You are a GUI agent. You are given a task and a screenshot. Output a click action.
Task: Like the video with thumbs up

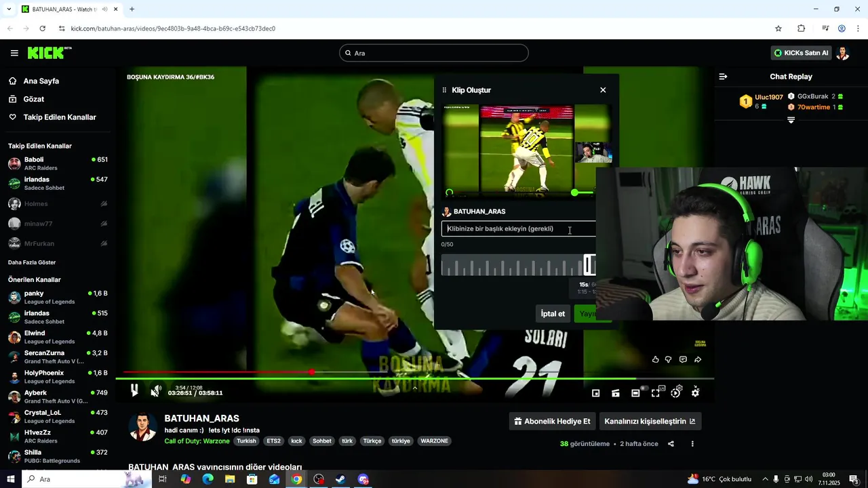(655, 359)
